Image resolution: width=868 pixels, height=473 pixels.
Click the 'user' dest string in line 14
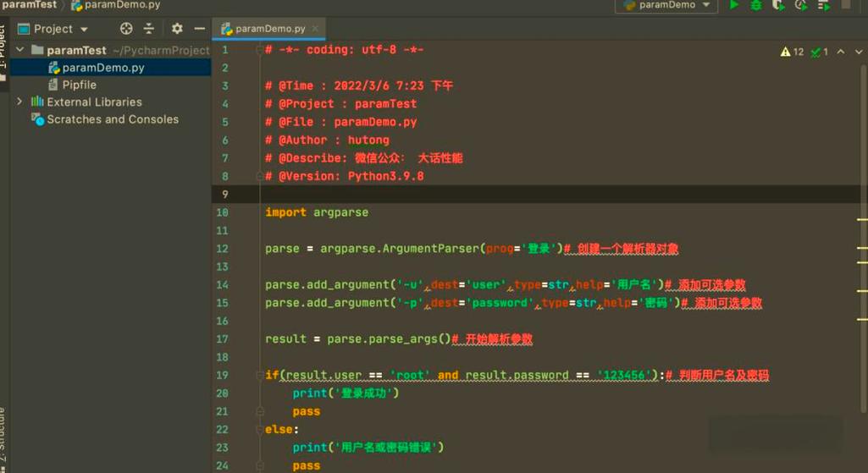486,284
